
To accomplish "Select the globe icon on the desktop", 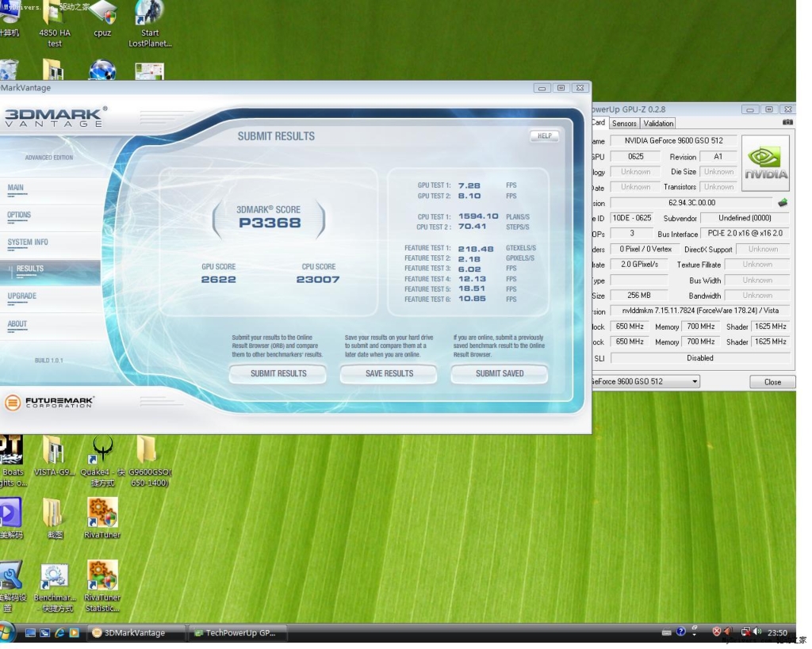I will (x=102, y=70).
